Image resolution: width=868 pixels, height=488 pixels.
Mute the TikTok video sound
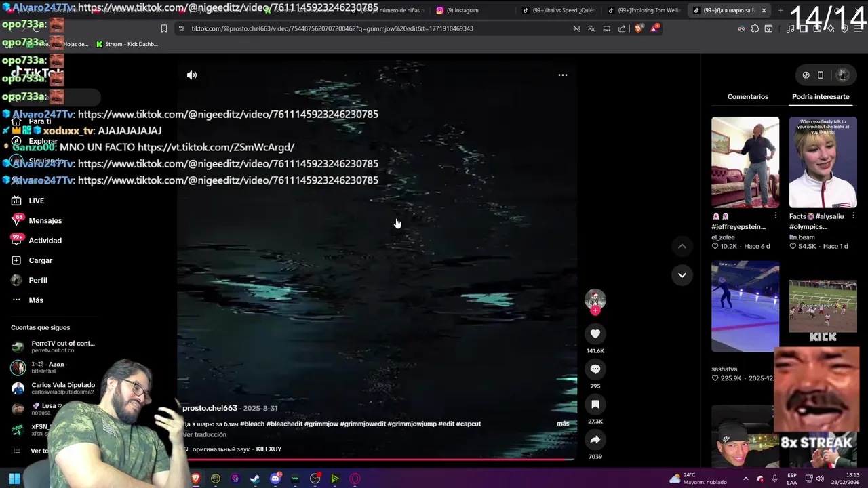[x=192, y=75]
